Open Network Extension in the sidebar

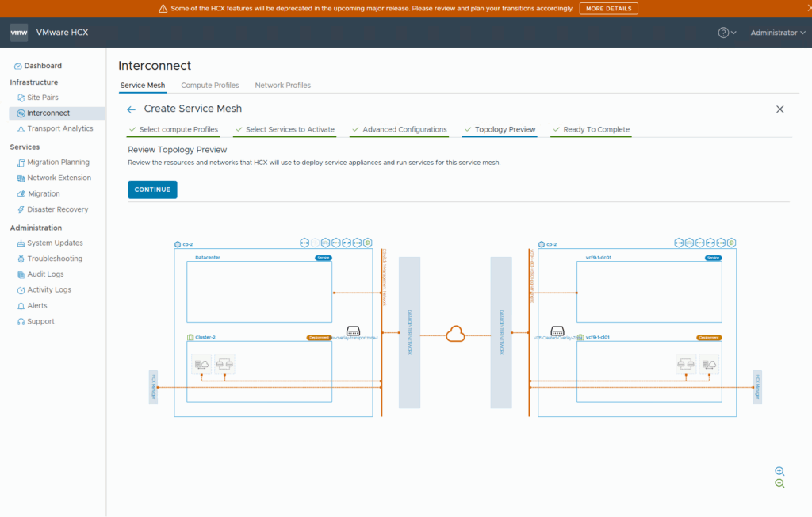59,178
